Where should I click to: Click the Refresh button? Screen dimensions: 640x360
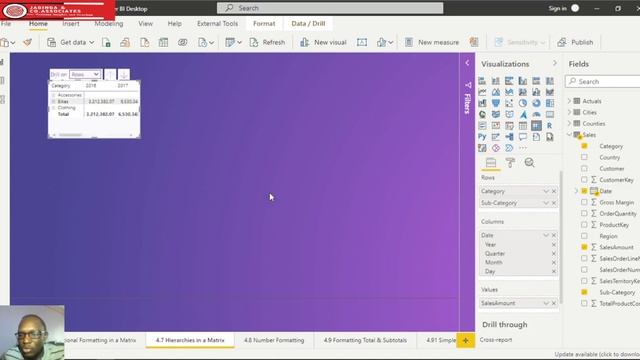[x=267, y=42]
